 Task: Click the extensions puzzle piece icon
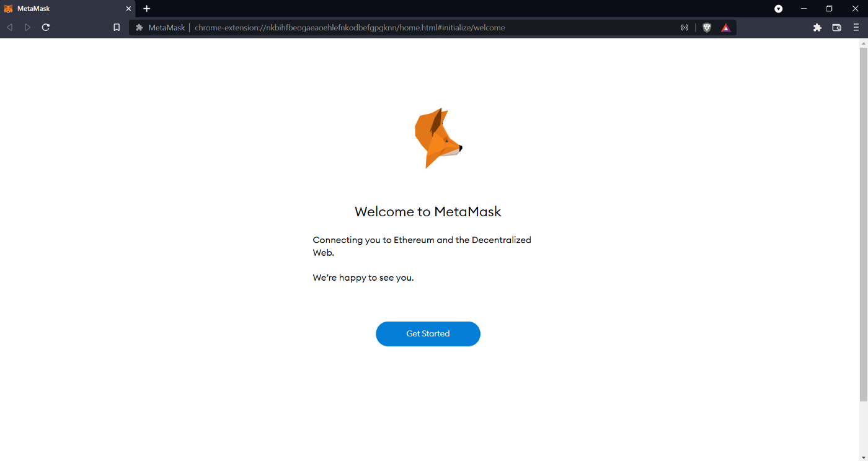coord(817,27)
